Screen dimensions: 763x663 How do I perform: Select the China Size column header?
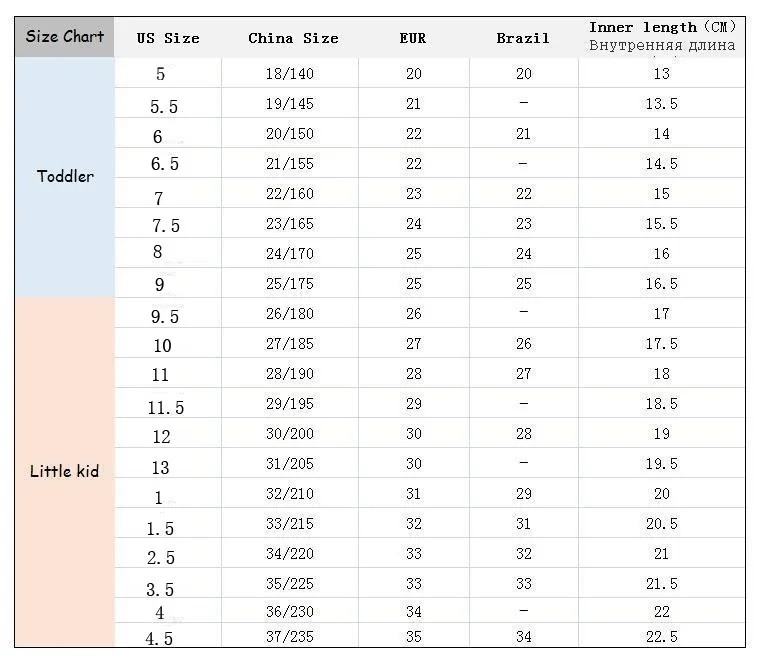click(x=293, y=38)
